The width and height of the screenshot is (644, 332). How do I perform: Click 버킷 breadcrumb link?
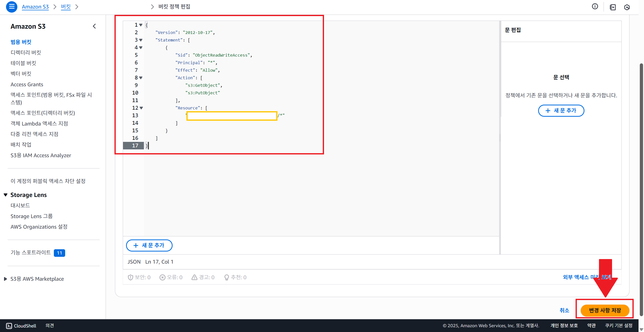click(x=66, y=7)
